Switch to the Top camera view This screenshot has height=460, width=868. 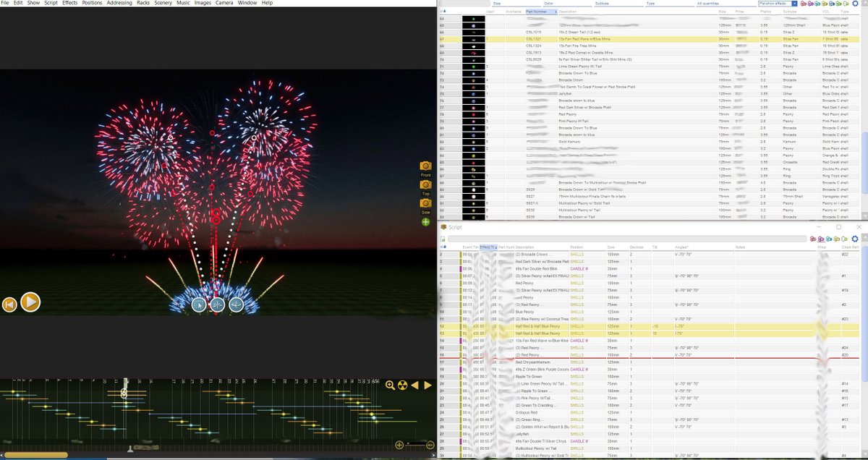point(425,185)
